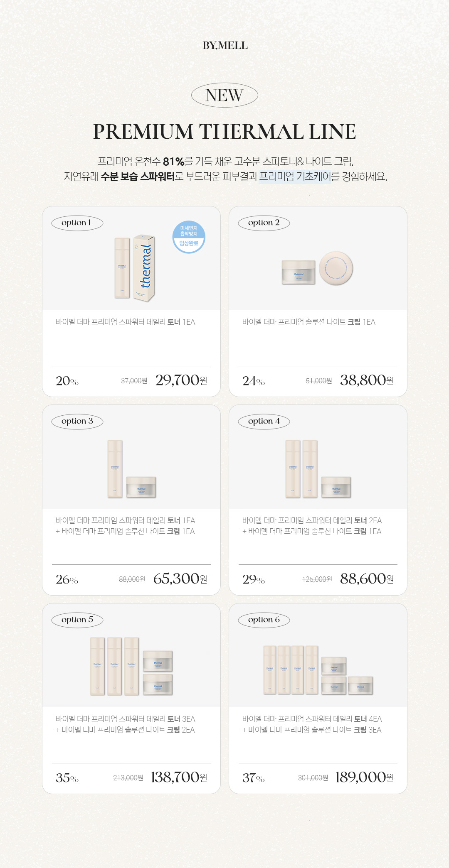Open the two toners one cream image
The image size is (449, 868).
[x=318, y=469]
